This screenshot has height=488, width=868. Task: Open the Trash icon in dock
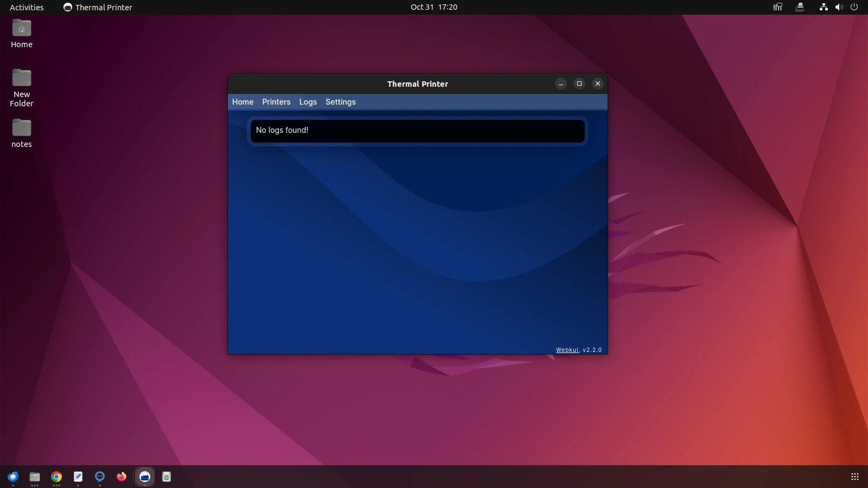167,477
